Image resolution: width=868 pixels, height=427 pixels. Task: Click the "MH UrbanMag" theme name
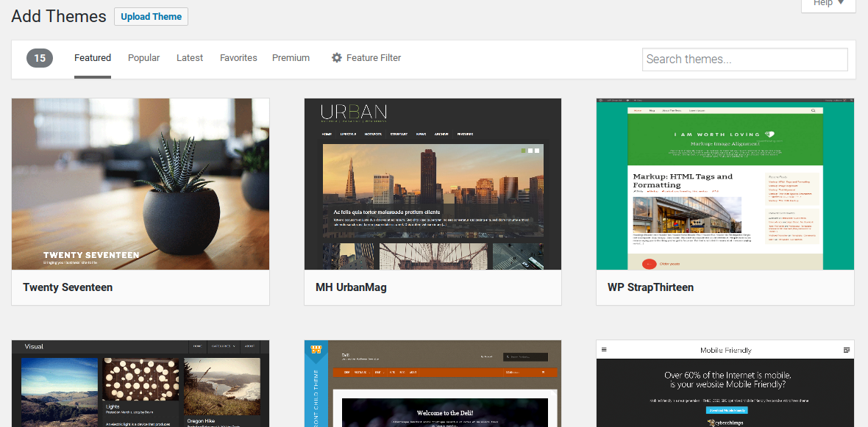(351, 287)
